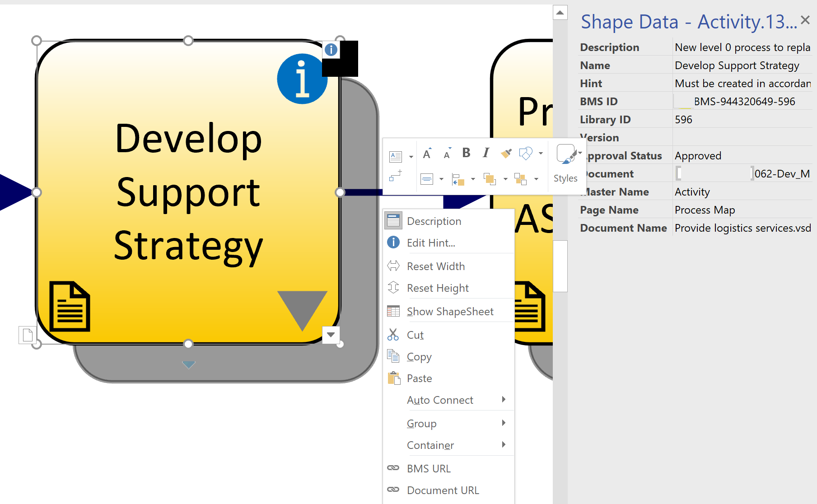The width and height of the screenshot is (817, 504).
Task: Apply italic formatting in the mini toolbar
Action: click(x=486, y=153)
